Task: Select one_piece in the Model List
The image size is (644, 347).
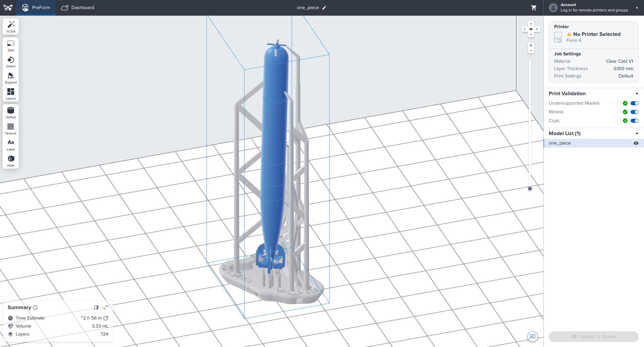Action: (593, 143)
